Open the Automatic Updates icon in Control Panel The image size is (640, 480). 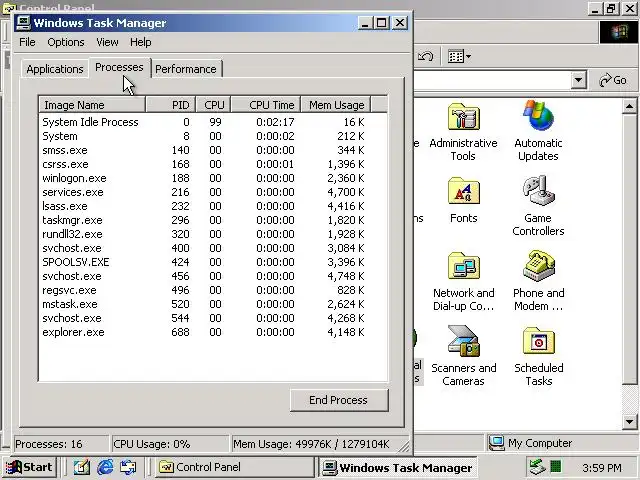pos(538,131)
